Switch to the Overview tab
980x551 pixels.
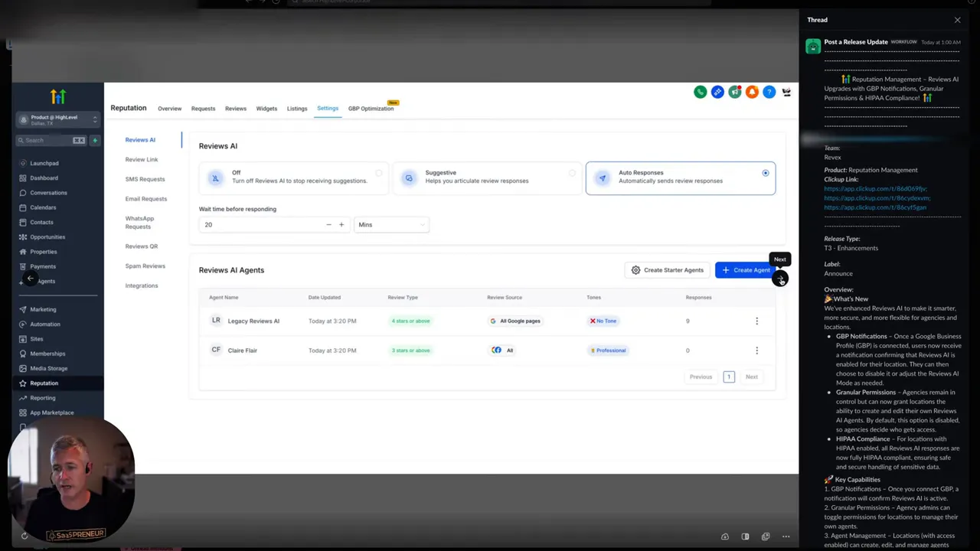[x=170, y=109]
